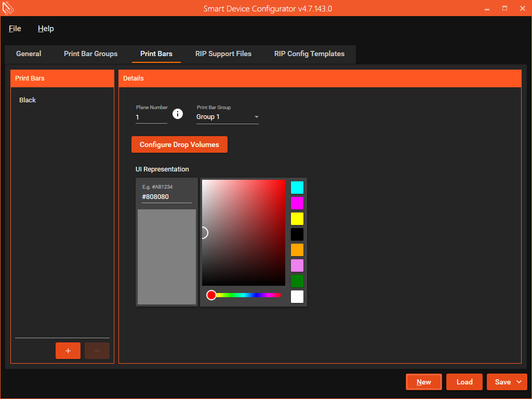Pick the yellow preset color swatch

click(297, 219)
